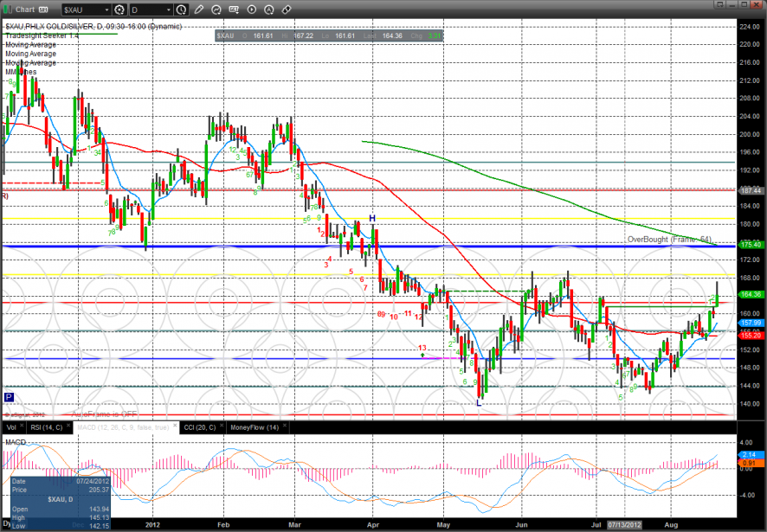
Task: Click the chart options toolbar icon
Action: [x=234, y=10]
